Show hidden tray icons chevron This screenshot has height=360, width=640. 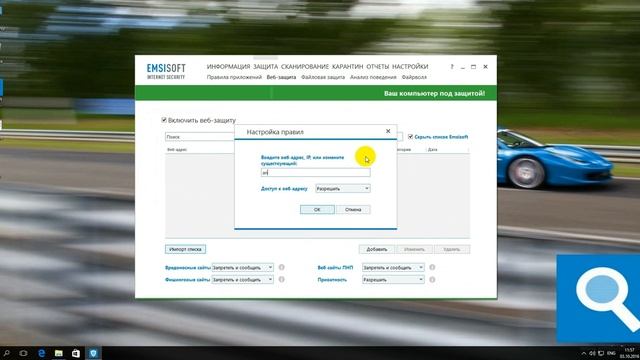click(584, 353)
